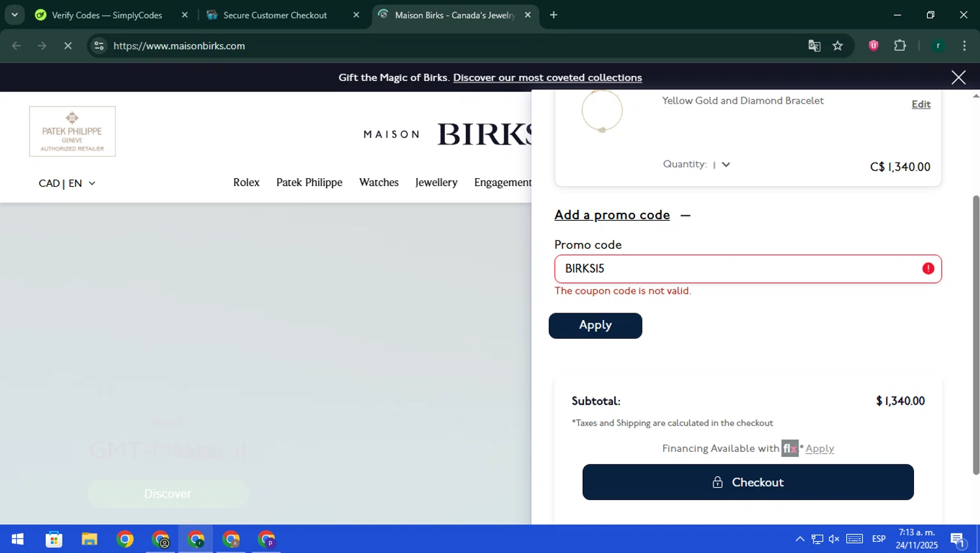Open the Rolex menu item
Viewport: 980px width, 553px height.
coord(246,182)
